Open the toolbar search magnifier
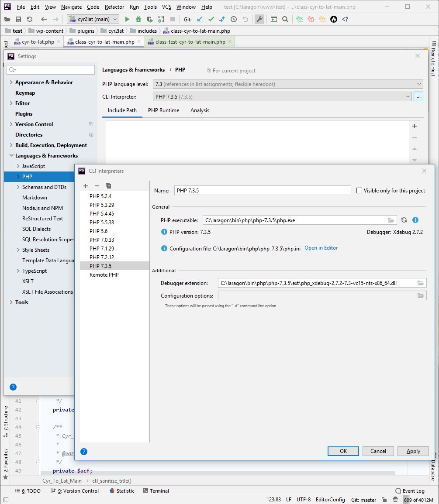The width and height of the screenshot is (439, 504). pyautogui.click(x=285, y=19)
